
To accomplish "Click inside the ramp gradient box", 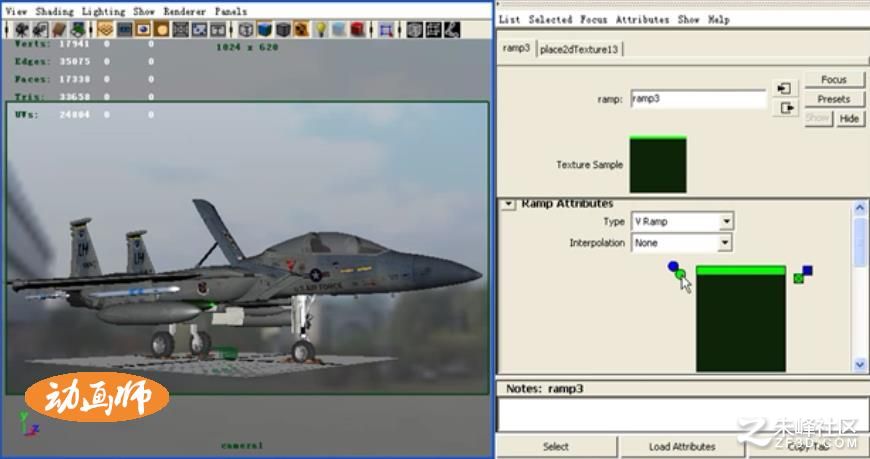I will [x=741, y=319].
